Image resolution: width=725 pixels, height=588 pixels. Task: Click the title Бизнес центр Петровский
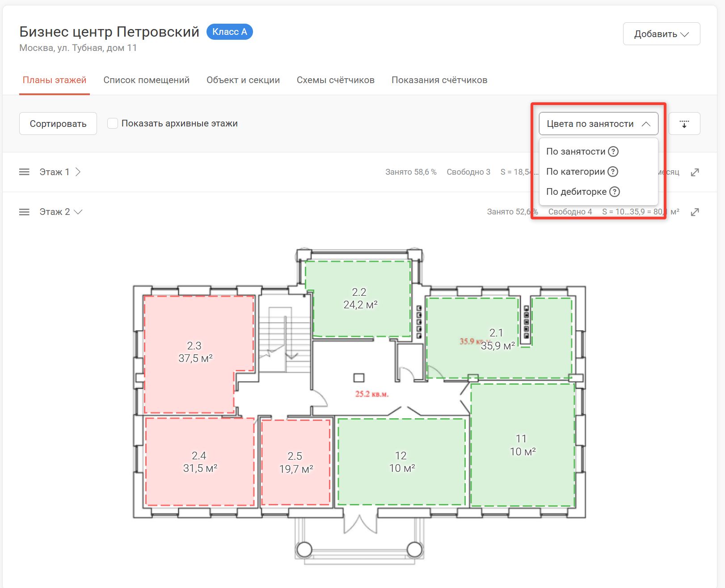pyautogui.click(x=110, y=32)
